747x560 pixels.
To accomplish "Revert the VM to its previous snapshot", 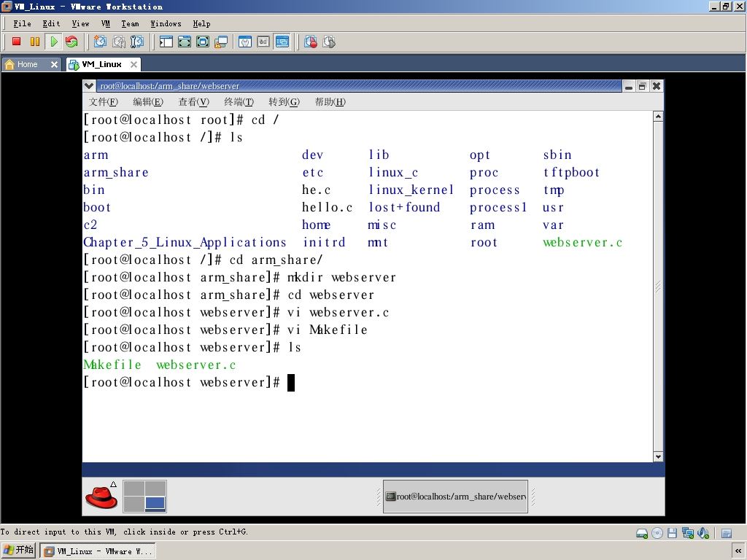I will (119, 42).
